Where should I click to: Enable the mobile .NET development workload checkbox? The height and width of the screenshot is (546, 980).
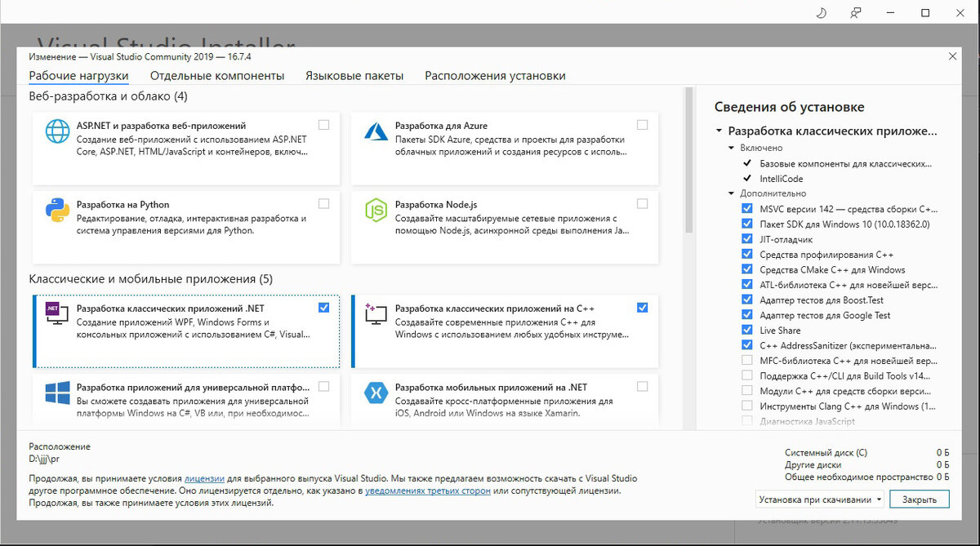[642, 386]
